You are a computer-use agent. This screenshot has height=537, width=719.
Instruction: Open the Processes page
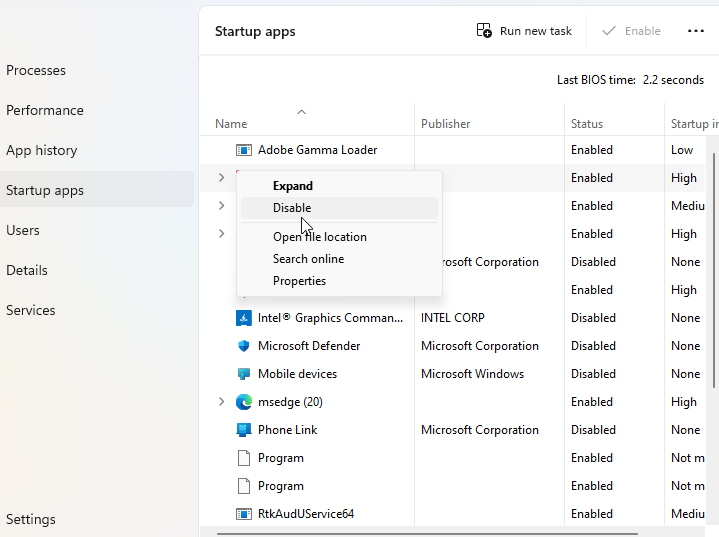click(x=36, y=70)
